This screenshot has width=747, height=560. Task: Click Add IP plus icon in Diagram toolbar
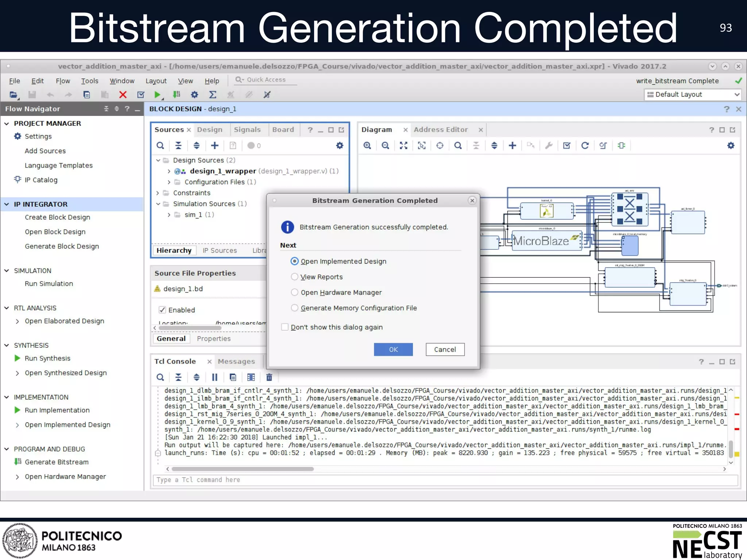512,145
